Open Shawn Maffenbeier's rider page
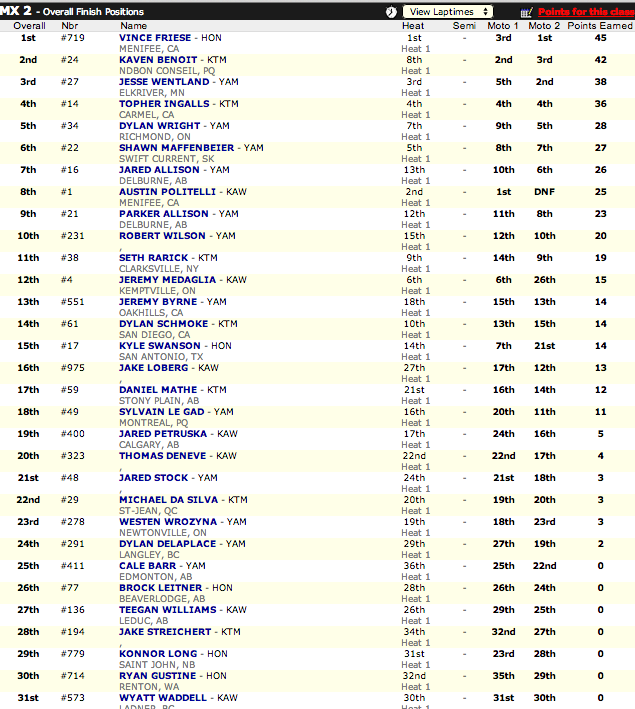The image size is (635, 709). pos(177,147)
